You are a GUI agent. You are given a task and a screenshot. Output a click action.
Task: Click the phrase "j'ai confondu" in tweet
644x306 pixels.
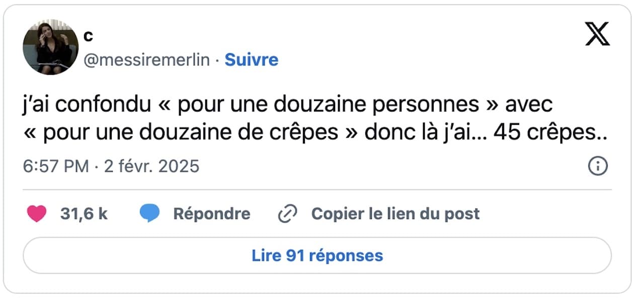click(87, 105)
